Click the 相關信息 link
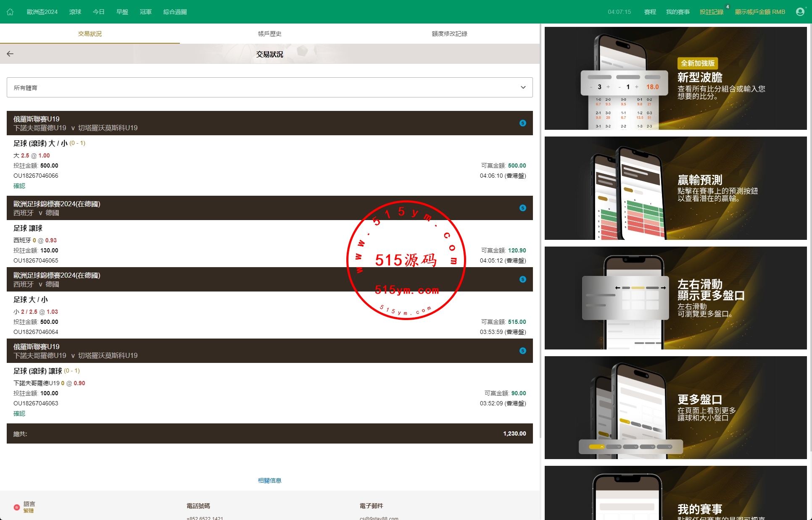The width and height of the screenshot is (812, 520). (x=269, y=480)
